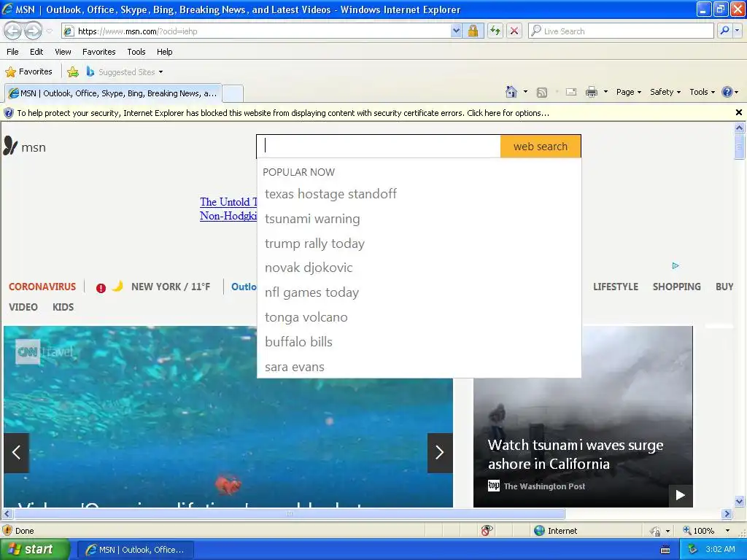This screenshot has height=560, width=747.
Task: Open the LIFESTYLE navigation link
Action: coord(616,287)
